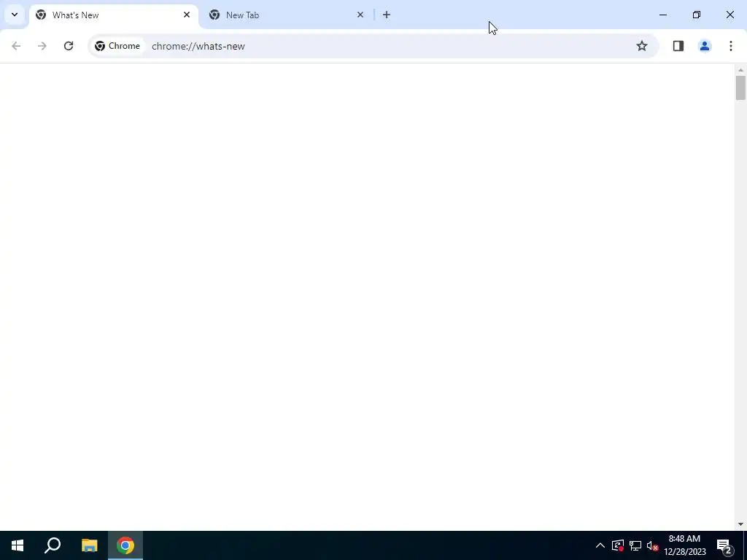Click the network status tray icon
Image resolution: width=747 pixels, height=560 pixels.
[x=635, y=545]
